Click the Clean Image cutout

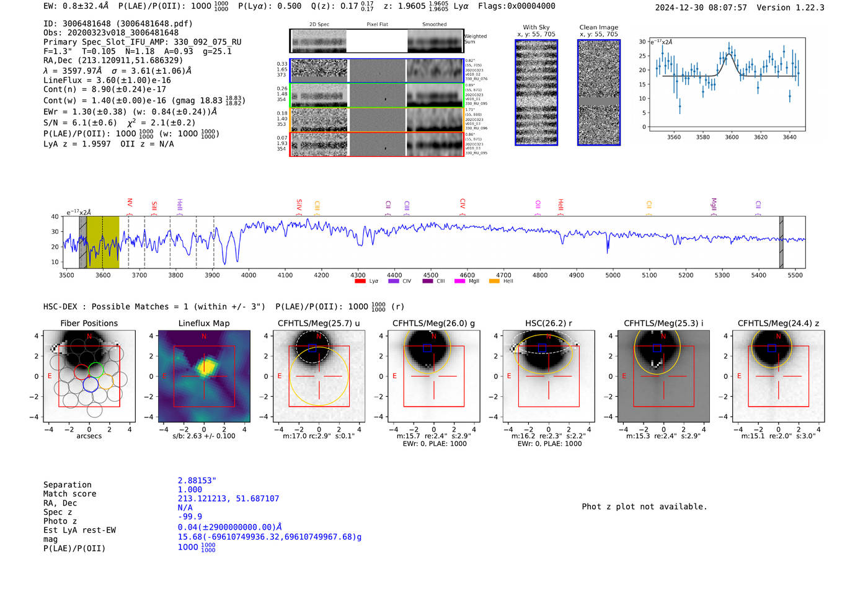pos(599,92)
